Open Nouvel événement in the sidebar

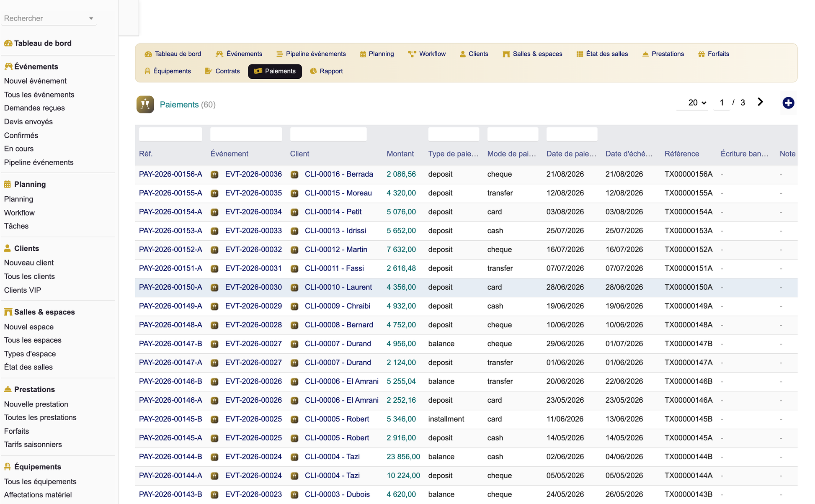click(35, 81)
